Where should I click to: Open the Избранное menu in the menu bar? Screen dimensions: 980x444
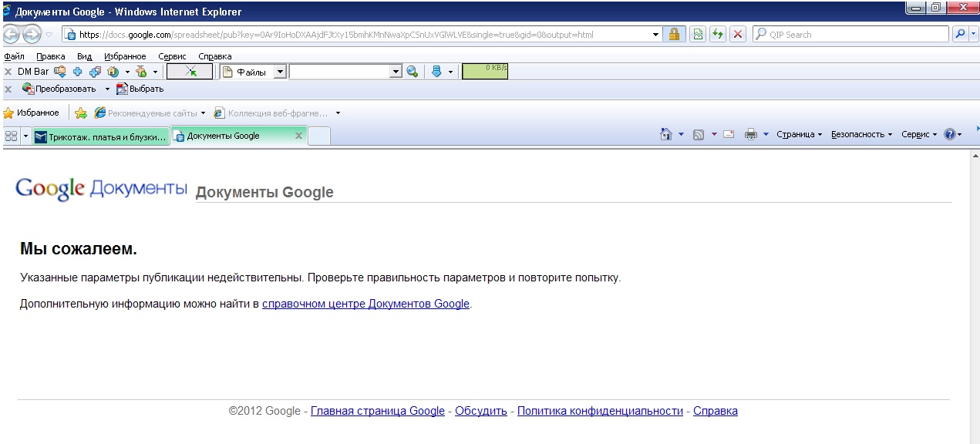[x=125, y=56]
